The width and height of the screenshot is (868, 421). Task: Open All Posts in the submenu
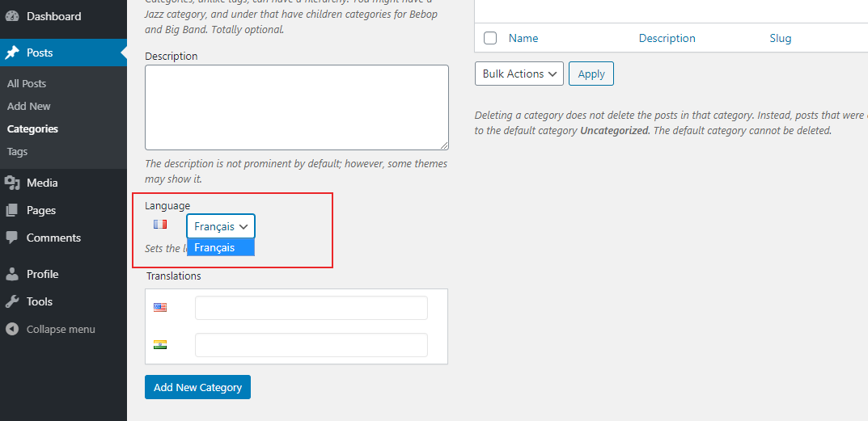27,83
